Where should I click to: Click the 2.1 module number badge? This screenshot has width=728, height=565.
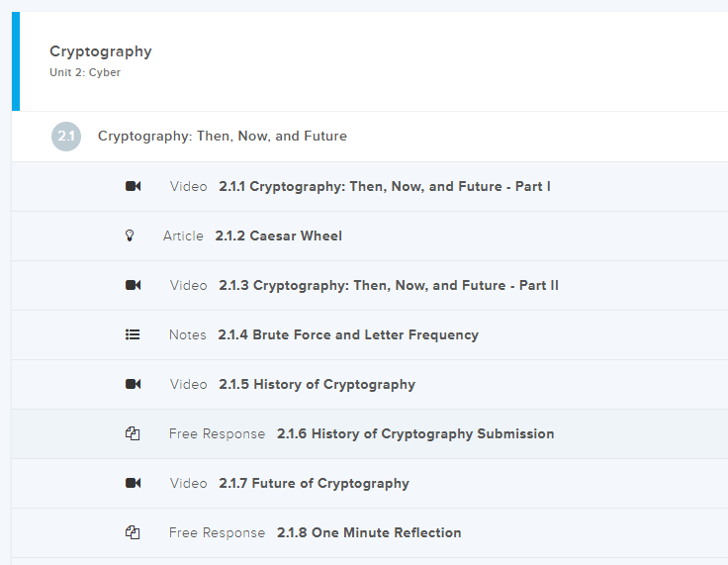[x=66, y=137]
